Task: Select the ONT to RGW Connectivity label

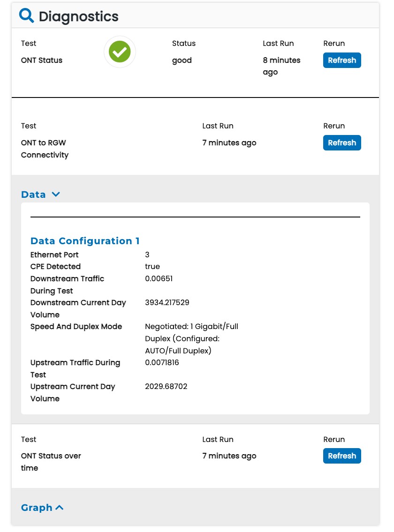Action: [x=45, y=149]
